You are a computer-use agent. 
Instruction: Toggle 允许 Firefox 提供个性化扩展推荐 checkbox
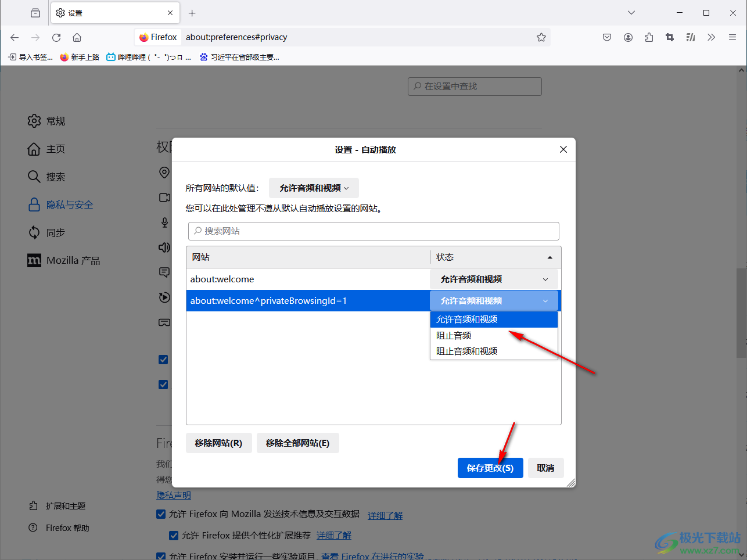click(x=174, y=536)
